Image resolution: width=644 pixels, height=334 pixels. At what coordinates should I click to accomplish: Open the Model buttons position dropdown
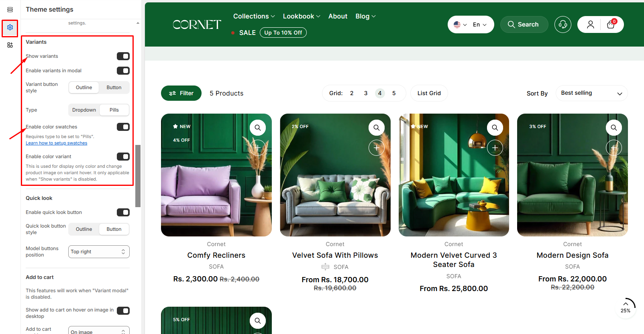[x=99, y=252]
